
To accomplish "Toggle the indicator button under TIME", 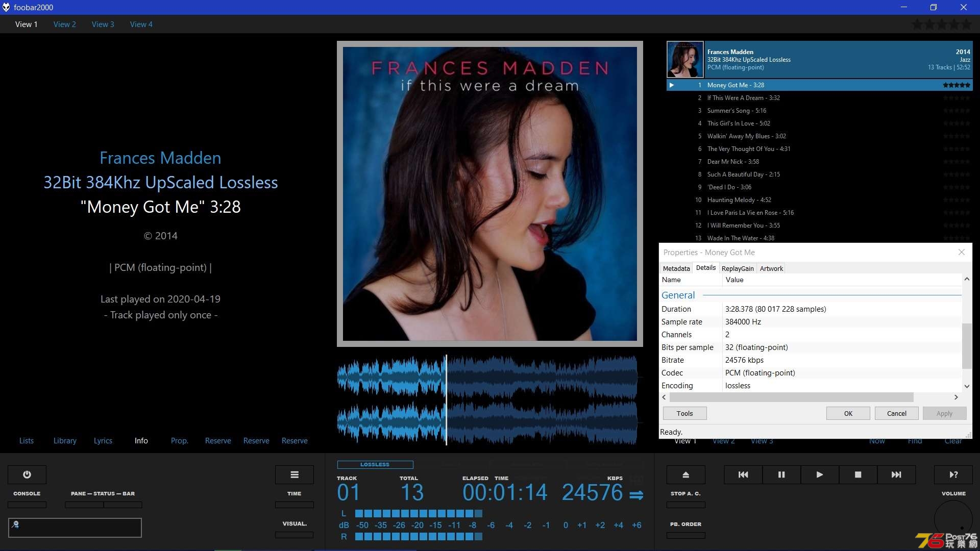I will (294, 505).
